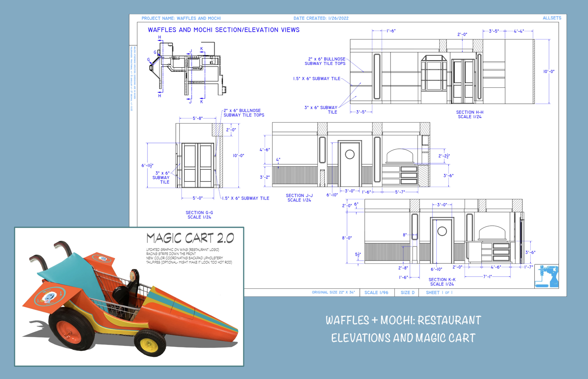Click the "SIZE D" title block cell
This screenshot has height=379, width=588.
pyautogui.click(x=407, y=293)
